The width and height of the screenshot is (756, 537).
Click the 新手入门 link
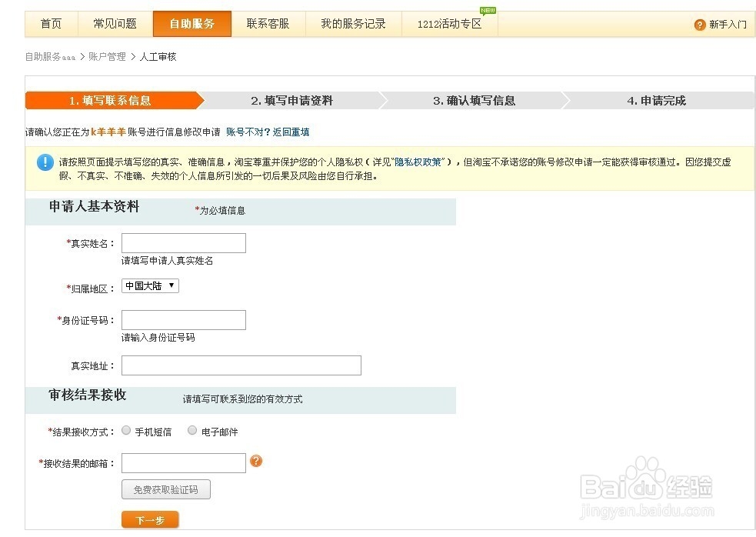point(728,25)
